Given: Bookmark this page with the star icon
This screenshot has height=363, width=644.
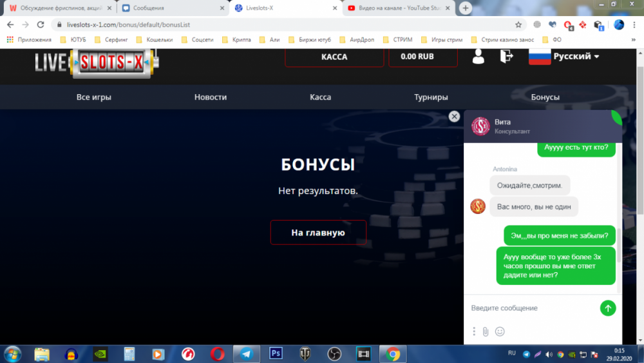Looking at the screenshot, I should pyautogui.click(x=518, y=25).
